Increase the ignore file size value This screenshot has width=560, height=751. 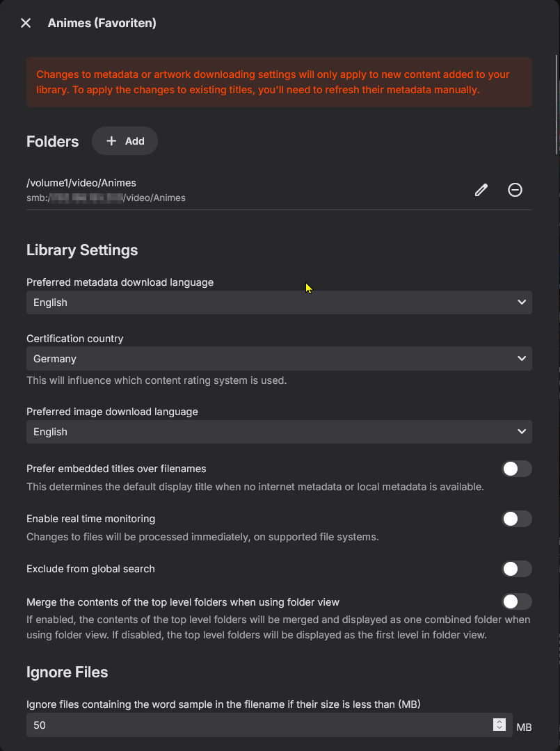(499, 722)
